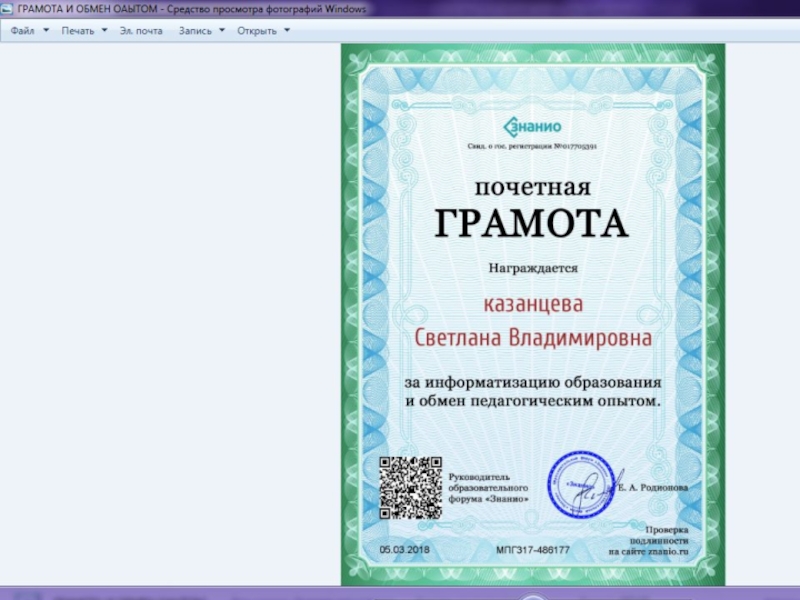
Task: Click the line и обмен педагогическим опытом
Action: click(533, 401)
